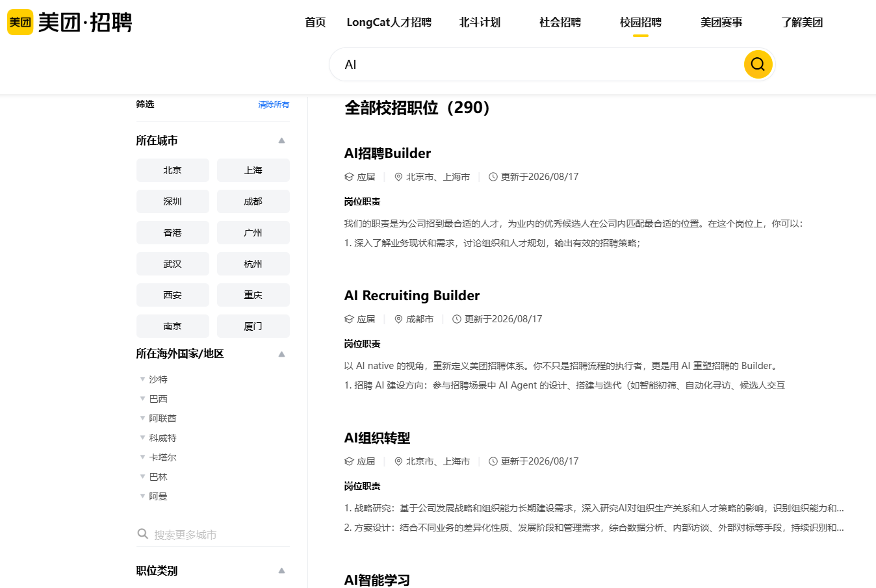Switch to 社会招聘 in the navigation

click(x=560, y=22)
